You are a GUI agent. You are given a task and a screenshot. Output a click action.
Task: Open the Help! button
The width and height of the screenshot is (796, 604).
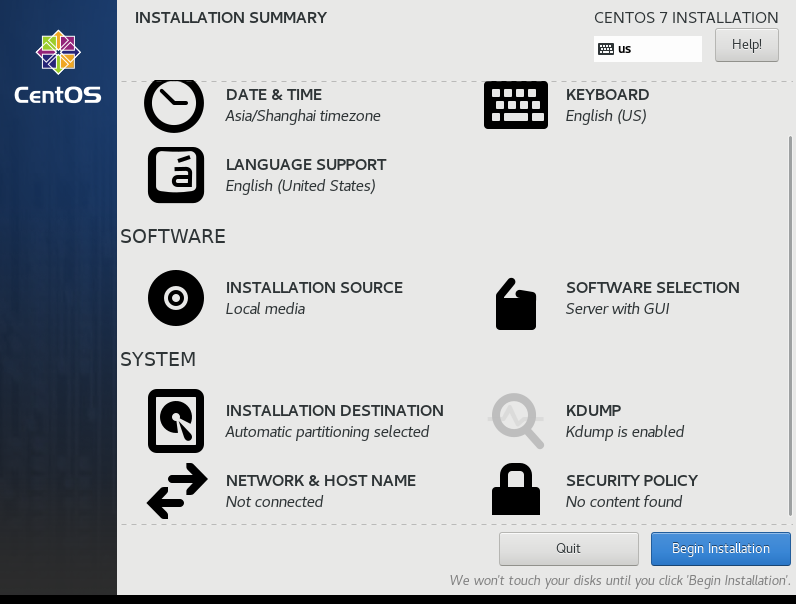pyautogui.click(x=747, y=45)
